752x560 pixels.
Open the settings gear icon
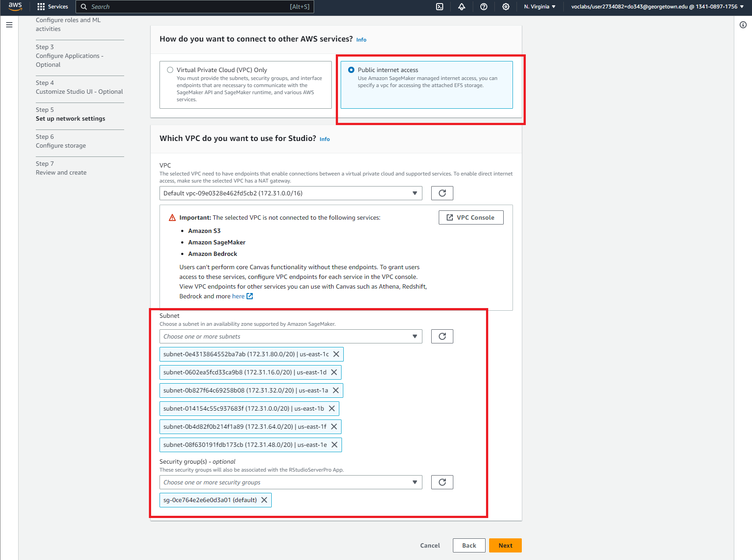click(x=506, y=7)
